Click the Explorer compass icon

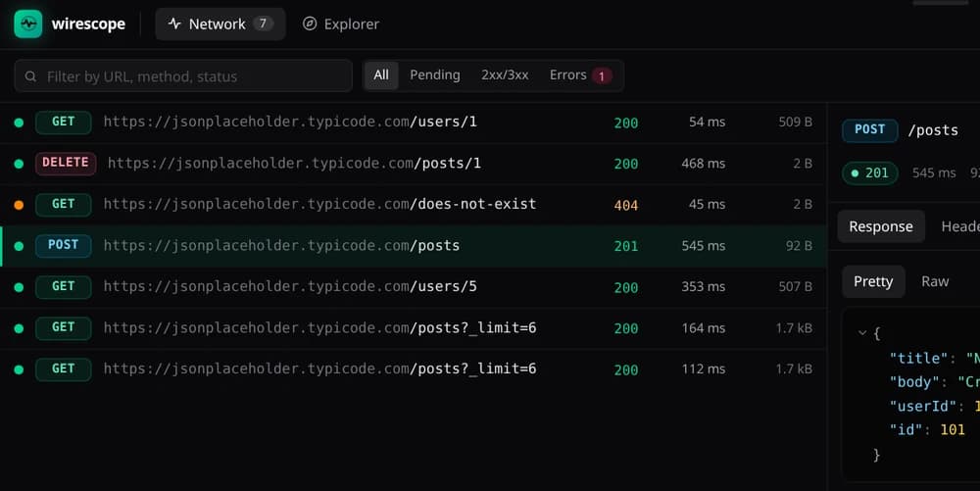pos(310,24)
